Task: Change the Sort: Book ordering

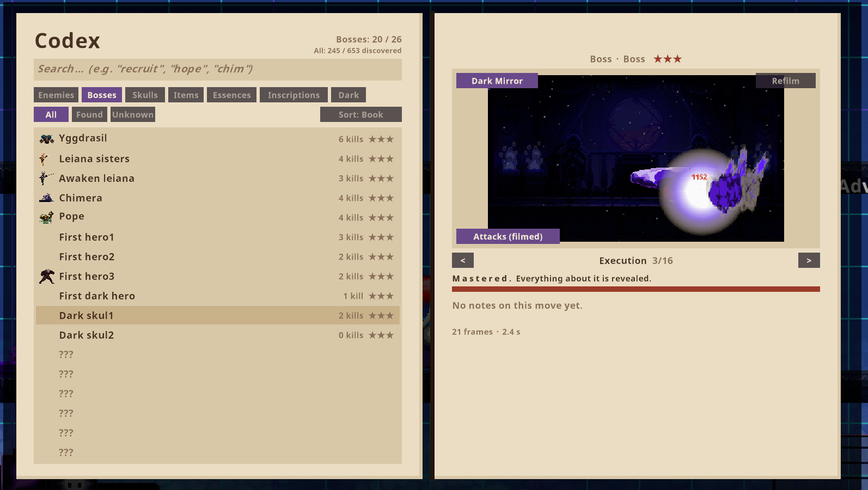Action: click(361, 114)
